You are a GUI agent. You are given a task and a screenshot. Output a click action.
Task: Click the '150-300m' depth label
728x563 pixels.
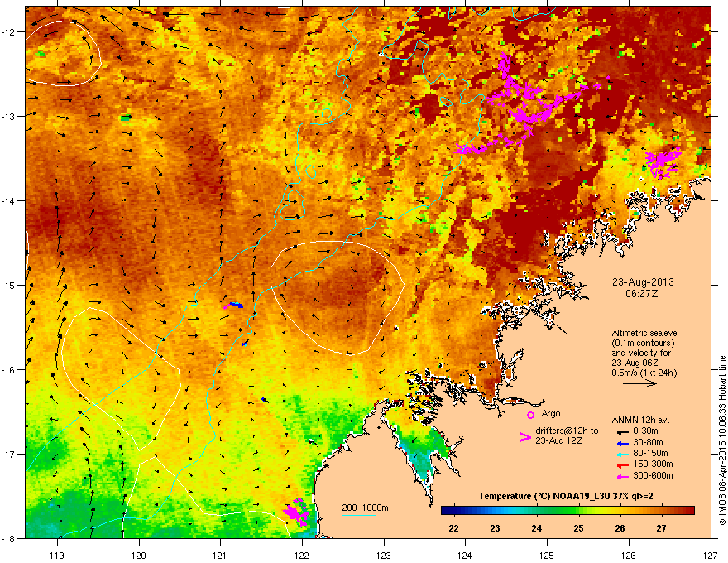[x=653, y=464]
